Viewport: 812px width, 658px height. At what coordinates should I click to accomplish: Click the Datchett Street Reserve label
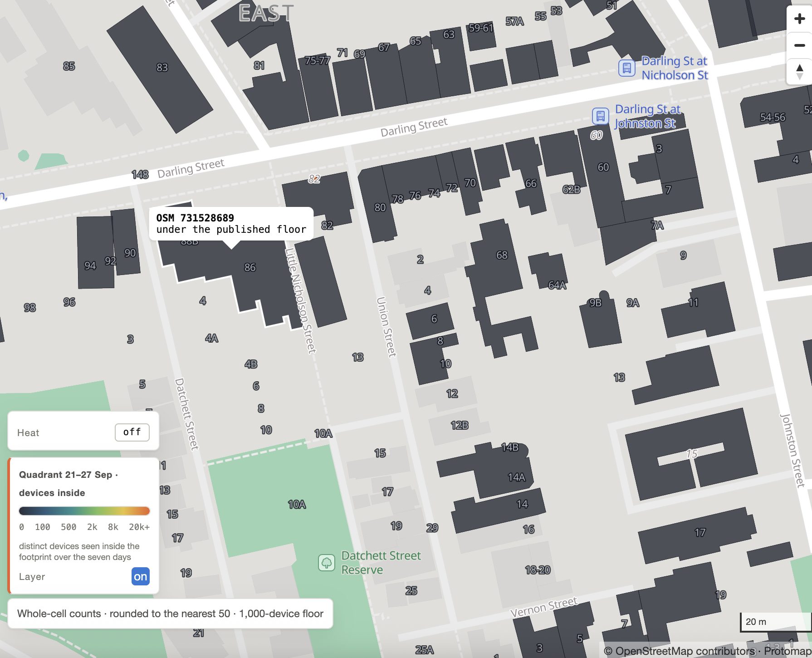tap(381, 563)
